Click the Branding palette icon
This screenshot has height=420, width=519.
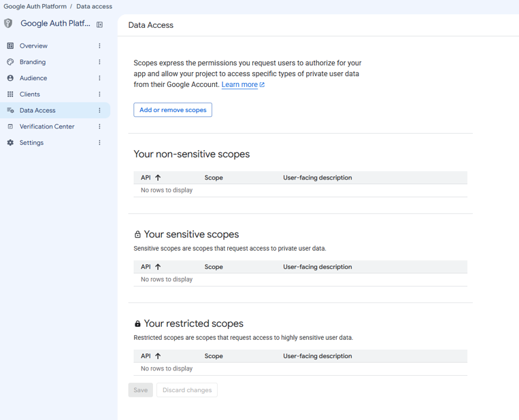coord(10,62)
